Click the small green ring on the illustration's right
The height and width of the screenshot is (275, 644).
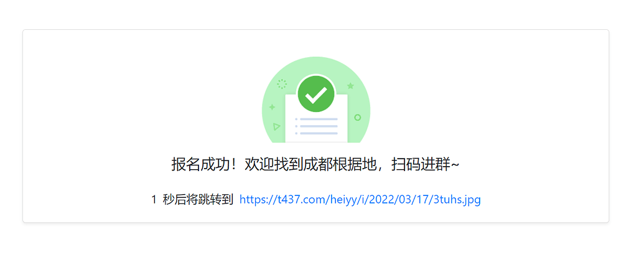357,118
